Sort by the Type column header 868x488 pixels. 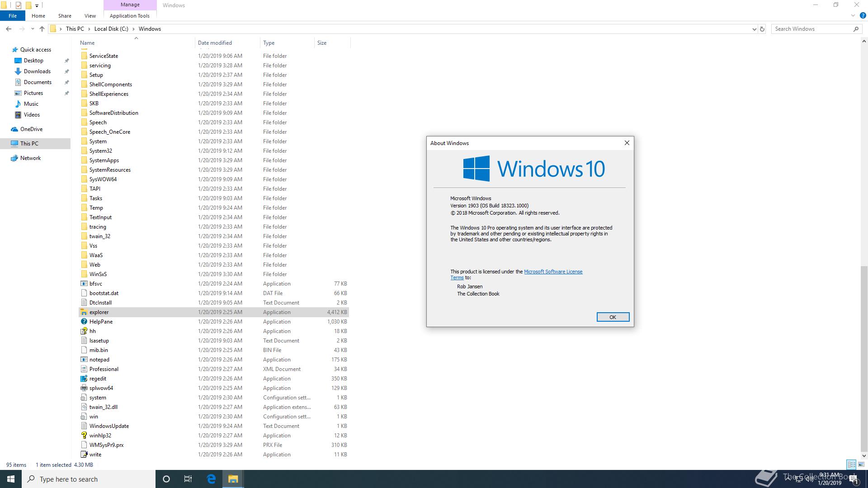click(x=287, y=43)
